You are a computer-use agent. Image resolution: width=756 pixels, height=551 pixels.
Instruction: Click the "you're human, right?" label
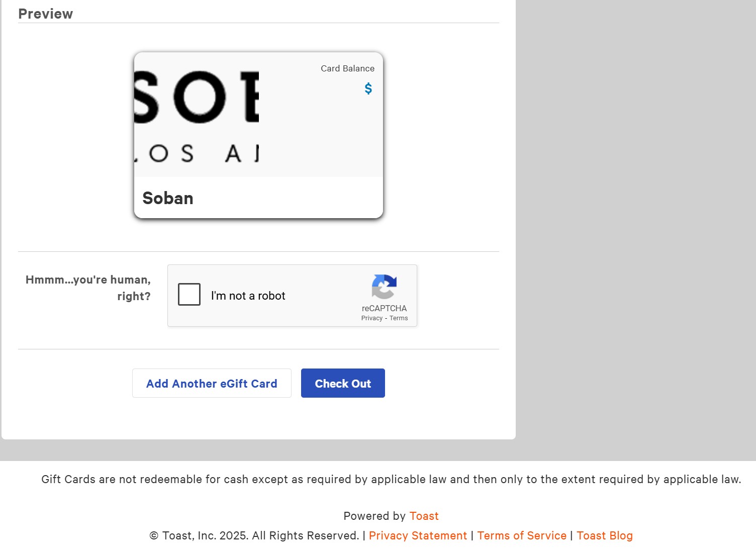[x=88, y=288]
